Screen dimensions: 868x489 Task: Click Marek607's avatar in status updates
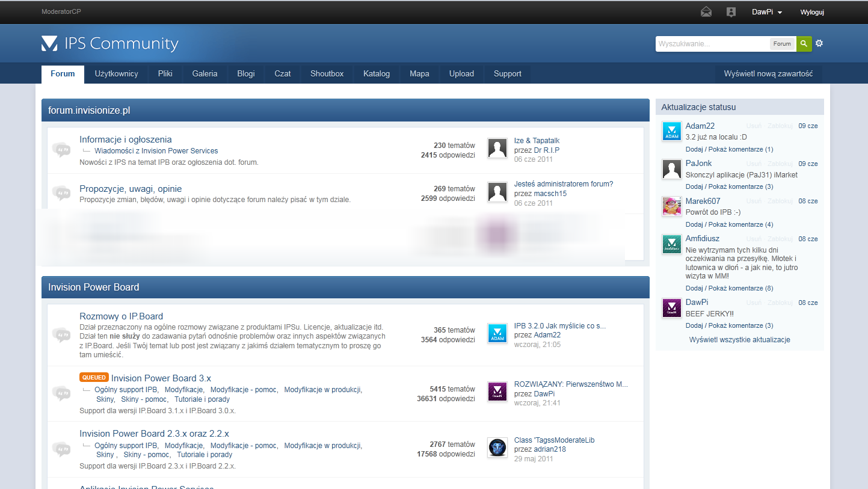pyautogui.click(x=671, y=206)
